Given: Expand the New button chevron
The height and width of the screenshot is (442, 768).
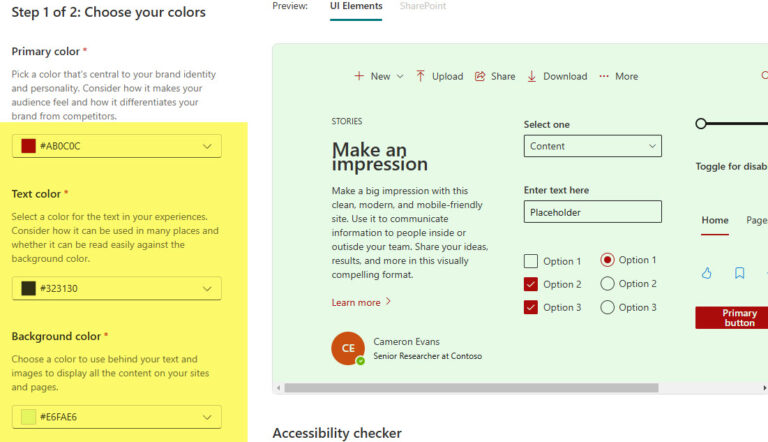Looking at the screenshot, I should click(x=400, y=76).
